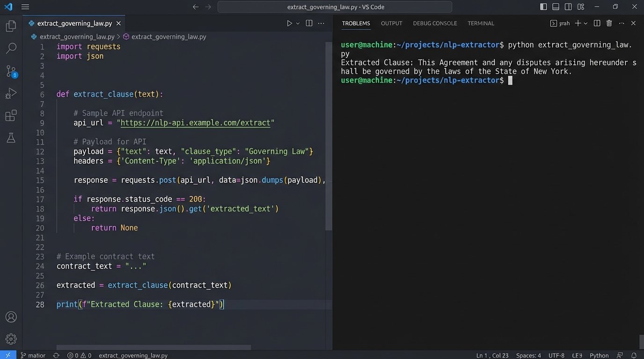Kill the active terminal with the trash icon
Viewport: 644px width, 359px height.
point(609,23)
